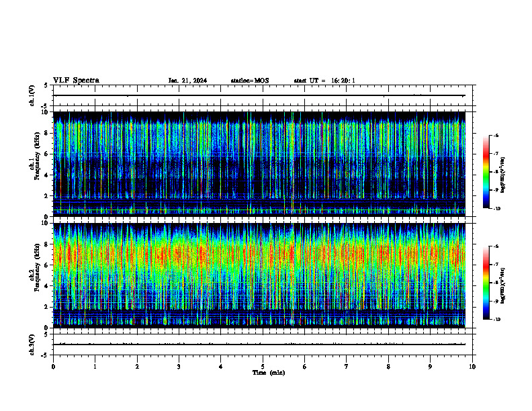This screenshot has height=411, width=532.
Task: Click time axis tick label "8"
Action: pos(388,367)
